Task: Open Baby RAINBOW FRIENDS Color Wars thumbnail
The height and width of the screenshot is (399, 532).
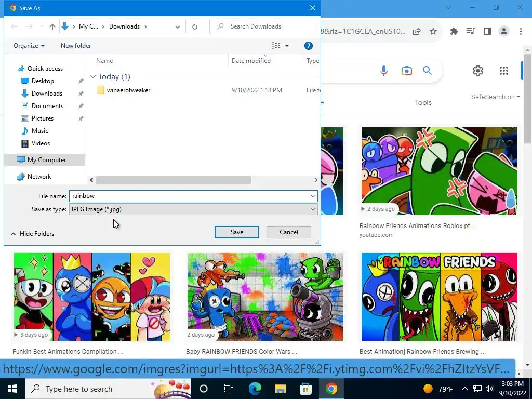Action: (265, 297)
